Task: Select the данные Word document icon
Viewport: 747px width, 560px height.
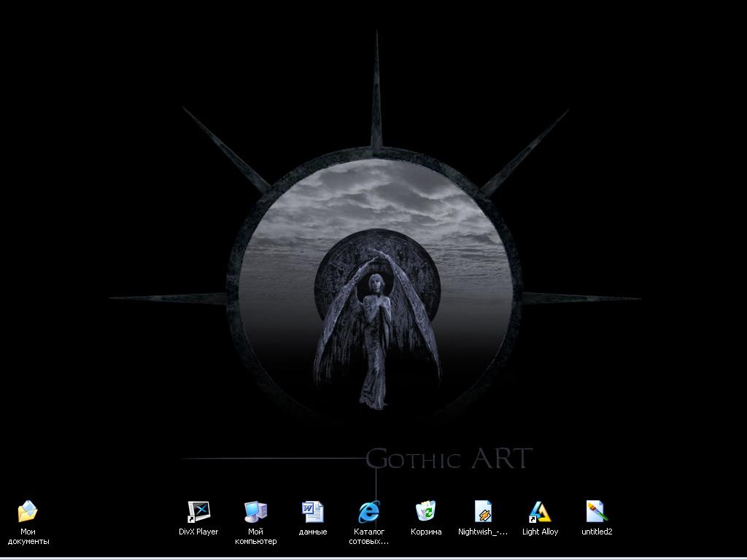Action: coord(312,512)
